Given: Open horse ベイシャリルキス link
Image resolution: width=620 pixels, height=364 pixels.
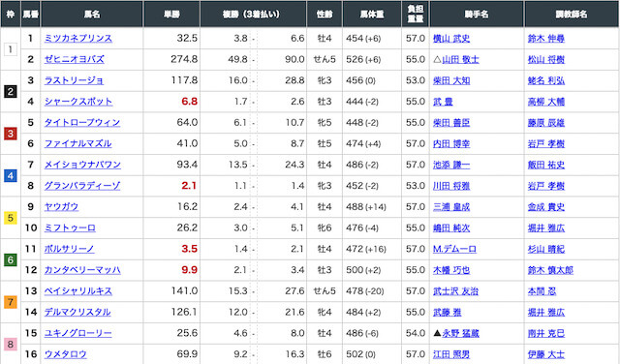Looking at the screenshot, I should tap(78, 290).
